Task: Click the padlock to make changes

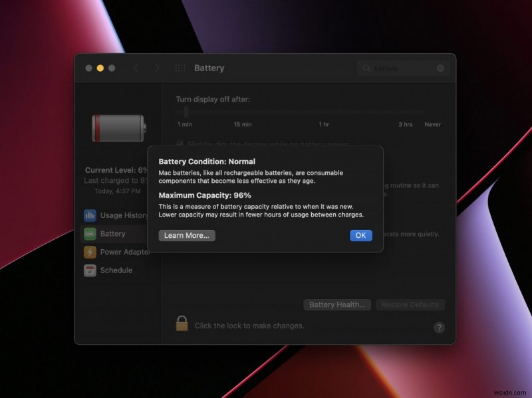Action: (x=181, y=326)
